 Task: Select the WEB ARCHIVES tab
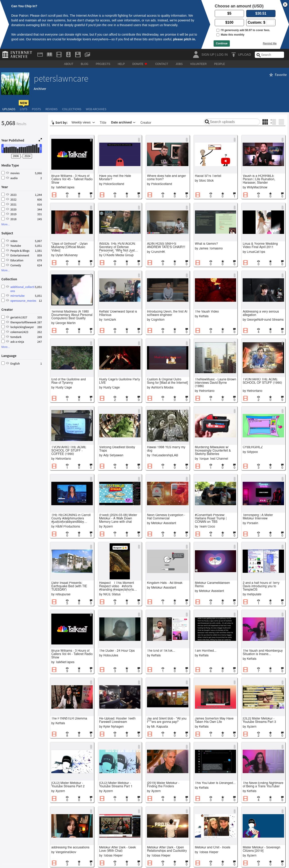click(x=96, y=109)
